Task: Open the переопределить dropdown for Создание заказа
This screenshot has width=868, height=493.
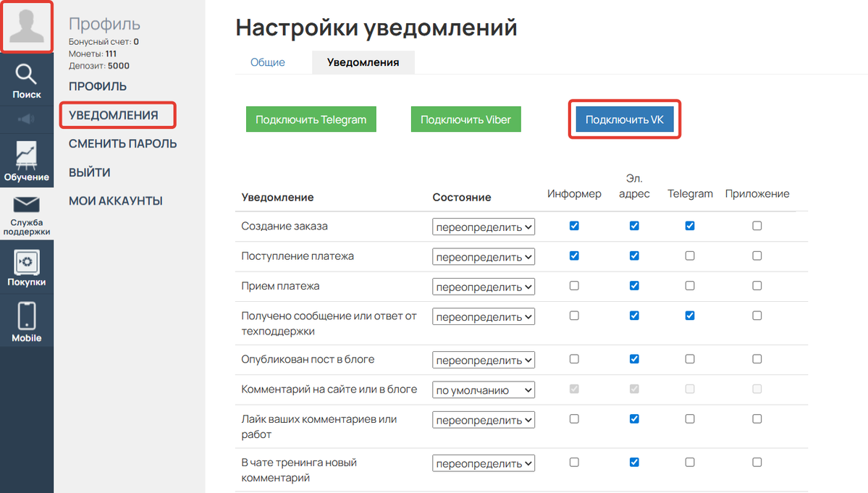Action: click(483, 226)
